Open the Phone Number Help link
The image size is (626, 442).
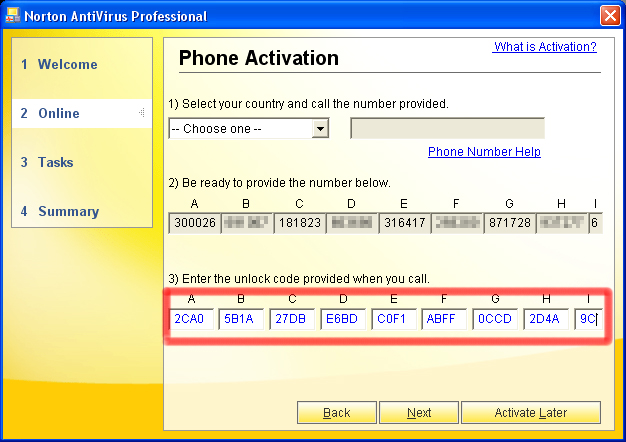click(x=484, y=152)
